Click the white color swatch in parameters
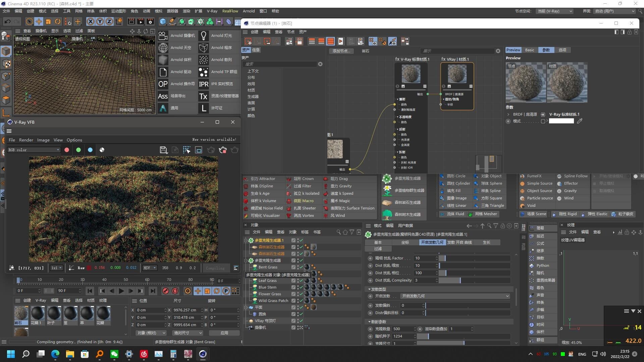 tap(561, 121)
